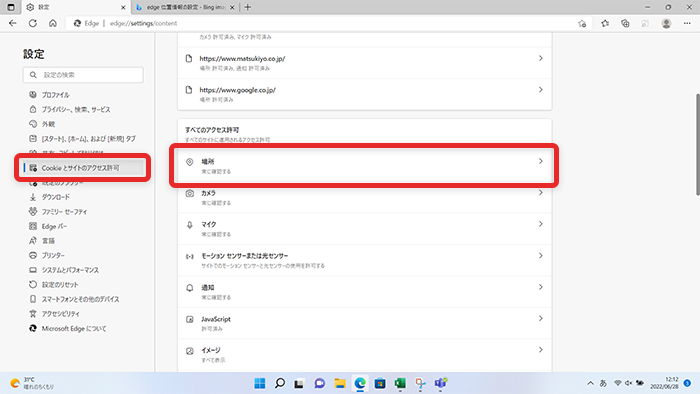The height and width of the screenshot is (394, 700).
Task: Close the 設定 tab
Action: tap(123, 7)
